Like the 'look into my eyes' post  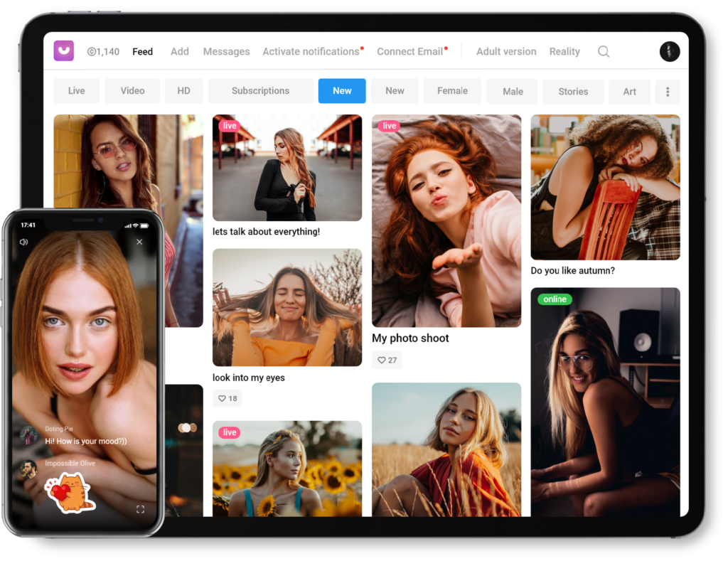tap(227, 398)
